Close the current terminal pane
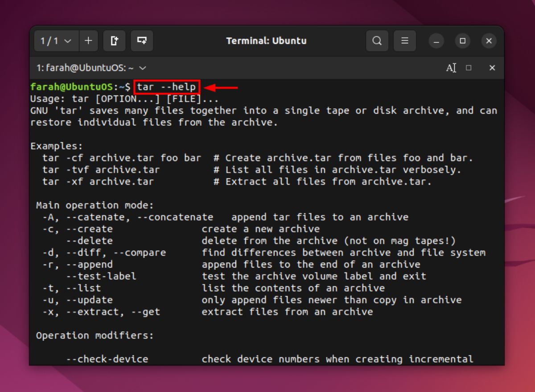 tap(492, 68)
